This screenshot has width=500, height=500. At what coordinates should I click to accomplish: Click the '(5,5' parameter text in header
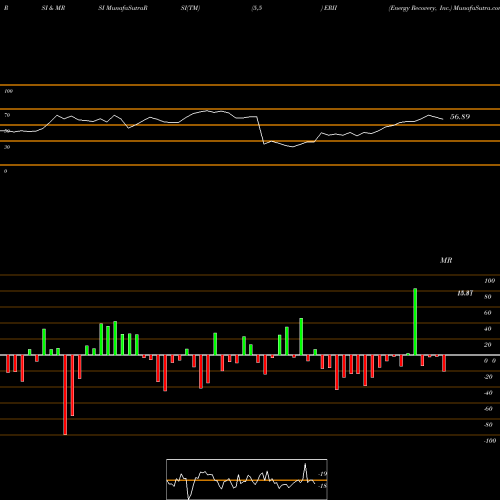coord(257,8)
